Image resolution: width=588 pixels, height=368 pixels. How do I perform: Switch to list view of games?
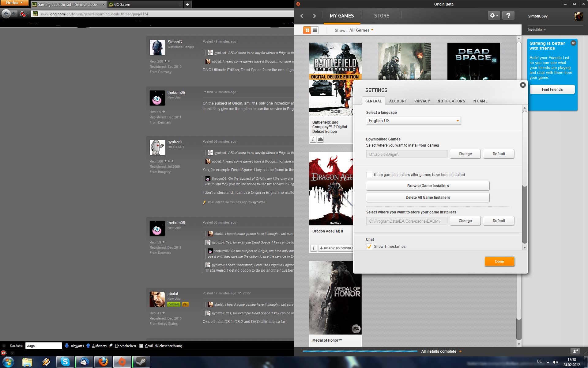click(315, 30)
